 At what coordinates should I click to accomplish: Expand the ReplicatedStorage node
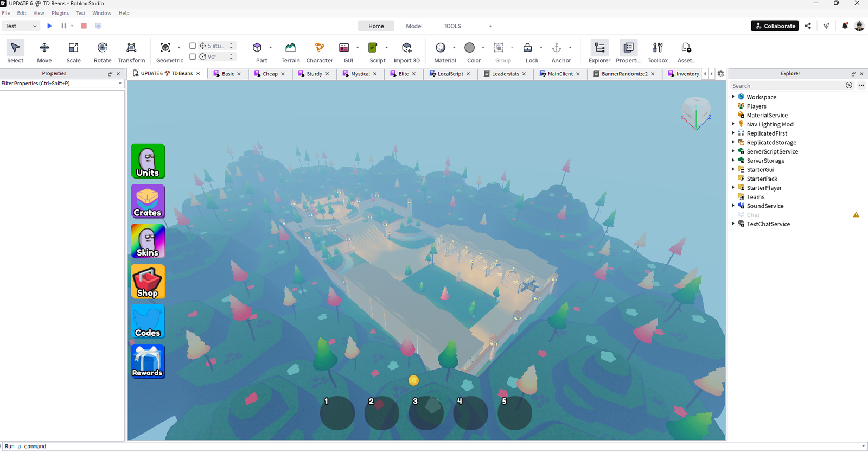[733, 142]
